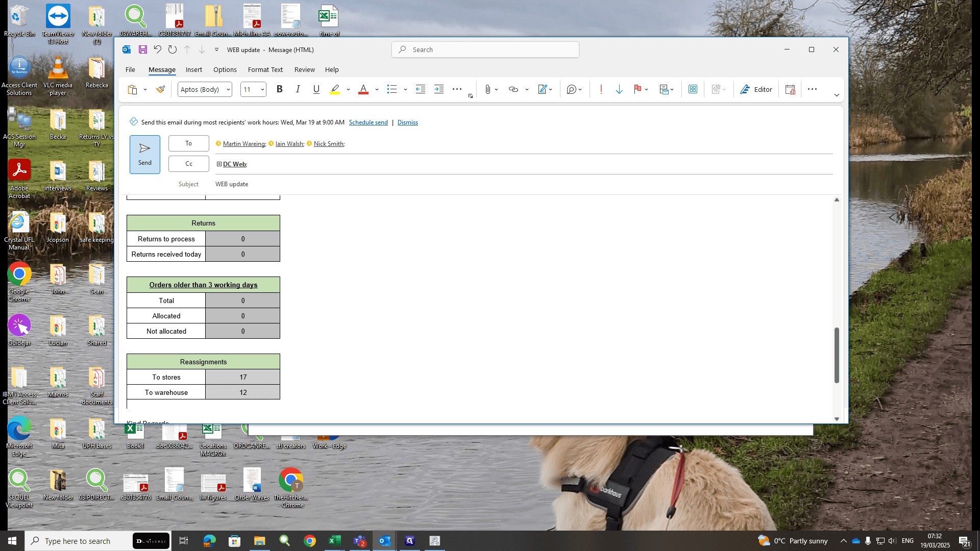Screen dimensions: 980x551
Task: Open File Explorer from the taskbar
Action: click(260, 541)
